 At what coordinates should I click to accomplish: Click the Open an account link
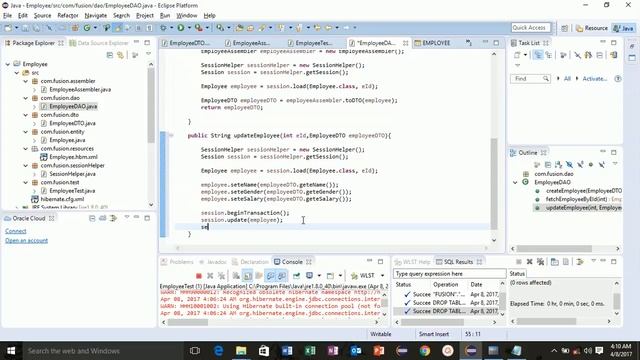pyautogui.click(x=27, y=240)
